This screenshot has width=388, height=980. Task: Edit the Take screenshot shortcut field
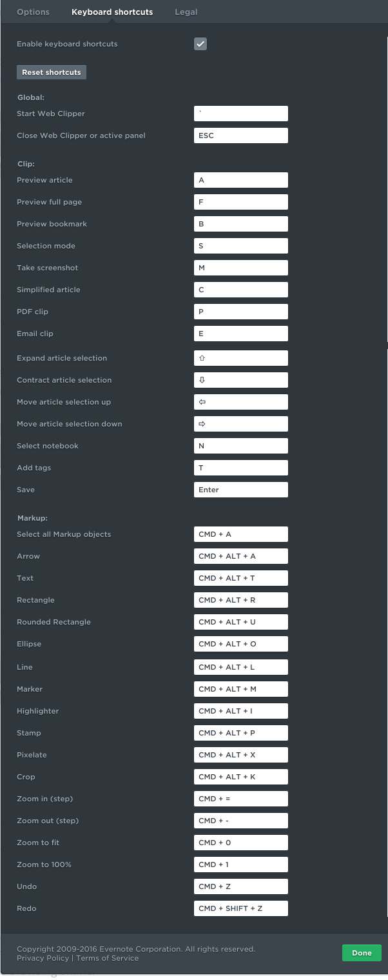point(240,268)
